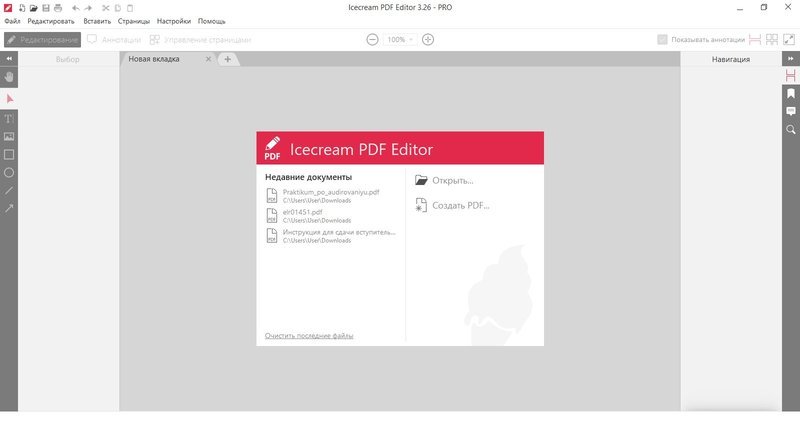Minimize the Icecream PDF Editor window
Image resolution: width=800 pixels, height=425 pixels.
coord(740,8)
